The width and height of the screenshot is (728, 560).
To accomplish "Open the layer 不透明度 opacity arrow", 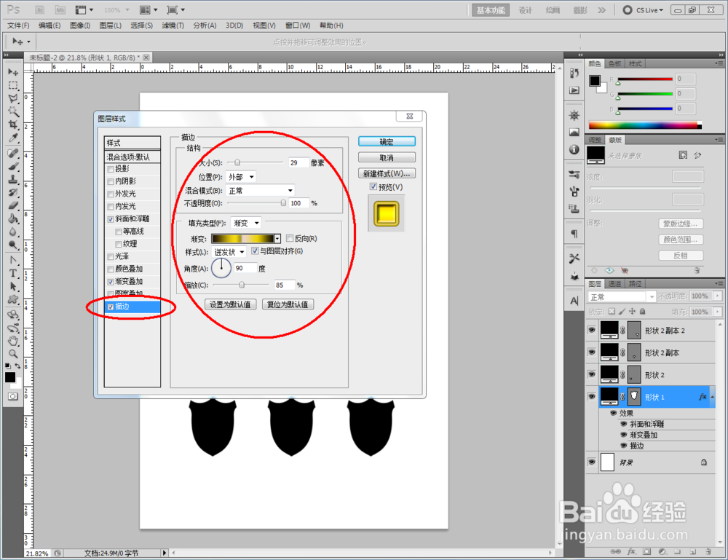I will (x=718, y=296).
